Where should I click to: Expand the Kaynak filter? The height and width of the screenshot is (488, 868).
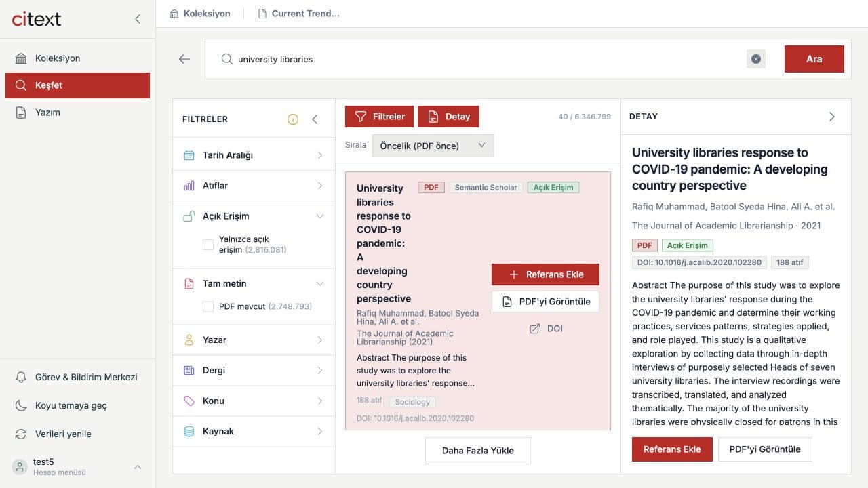(x=254, y=431)
